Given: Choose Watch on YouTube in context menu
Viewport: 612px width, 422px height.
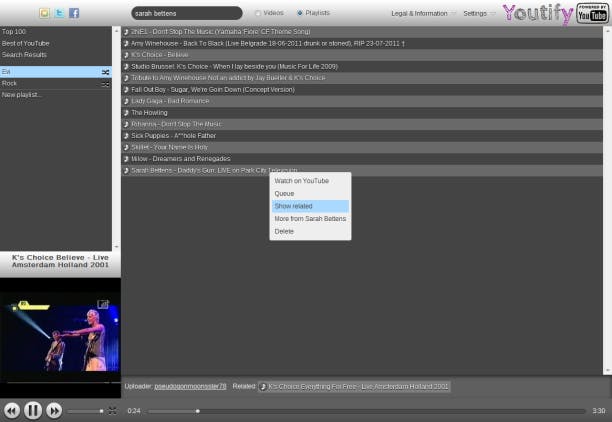Looking at the screenshot, I should pos(310,181).
